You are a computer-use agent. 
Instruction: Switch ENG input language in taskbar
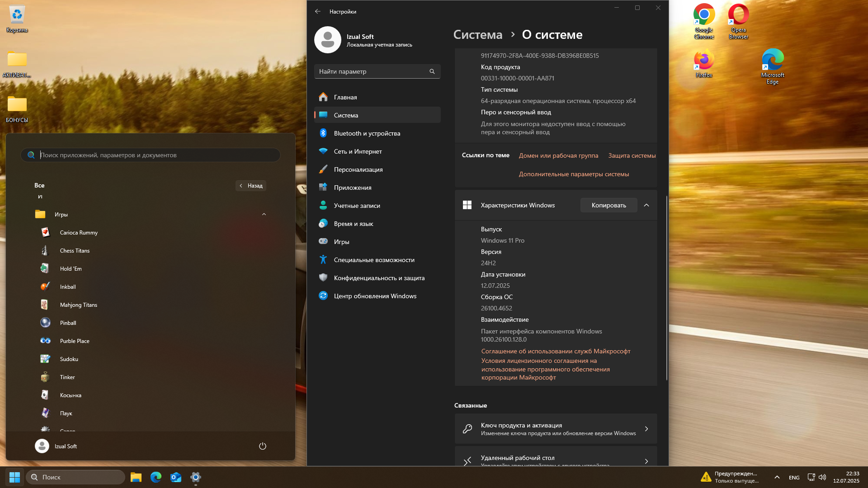(794, 477)
